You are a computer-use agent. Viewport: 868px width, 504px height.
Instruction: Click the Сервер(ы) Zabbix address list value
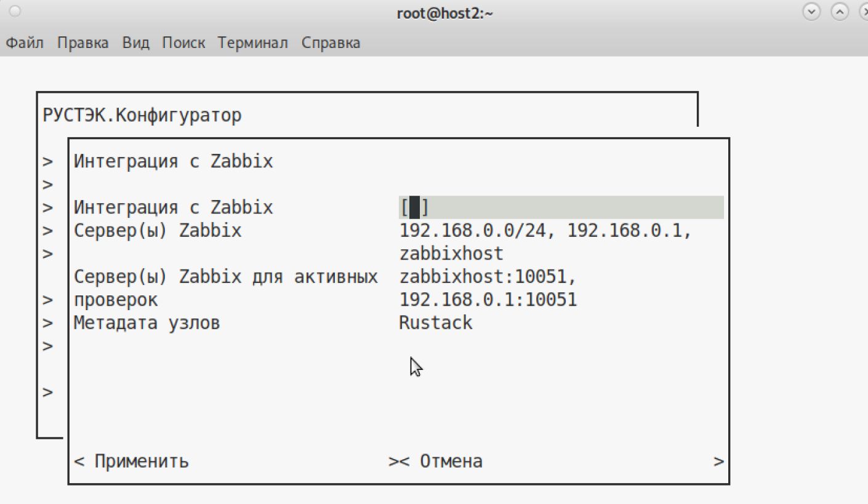click(x=545, y=231)
